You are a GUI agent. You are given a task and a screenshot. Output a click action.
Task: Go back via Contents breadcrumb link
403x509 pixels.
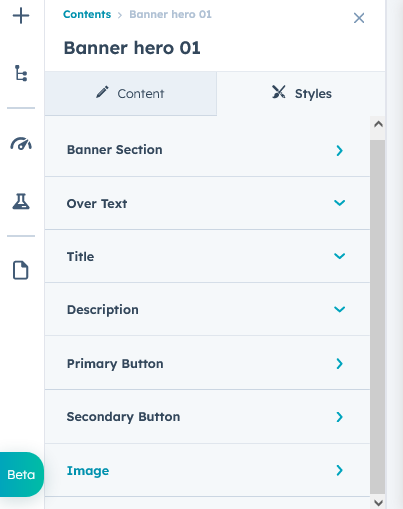pyautogui.click(x=87, y=14)
